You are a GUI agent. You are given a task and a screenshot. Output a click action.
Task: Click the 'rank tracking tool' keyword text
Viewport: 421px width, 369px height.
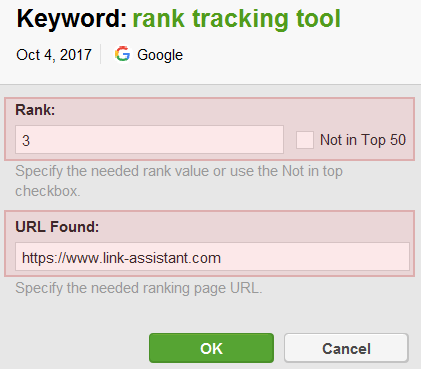click(x=237, y=19)
